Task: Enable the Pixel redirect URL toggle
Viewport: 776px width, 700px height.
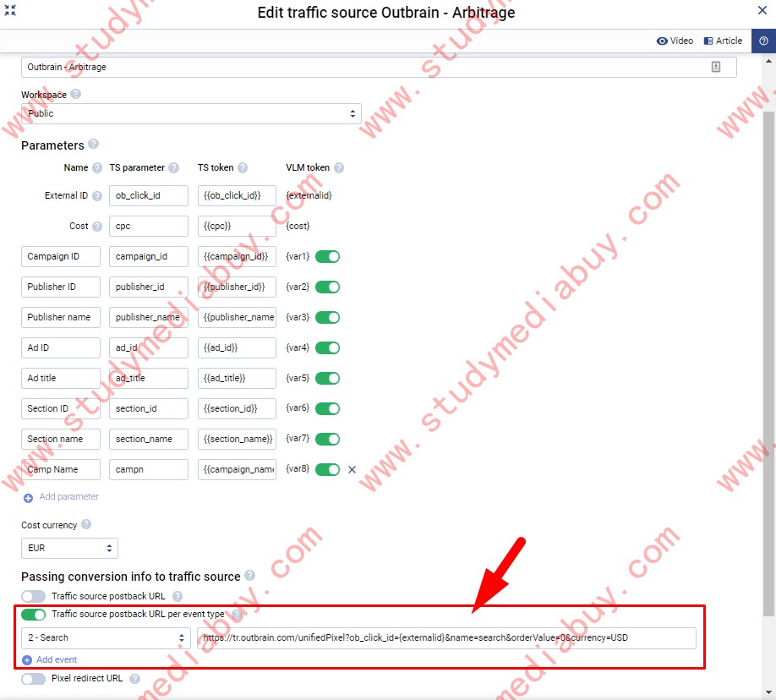Action: (x=34, y=679)
